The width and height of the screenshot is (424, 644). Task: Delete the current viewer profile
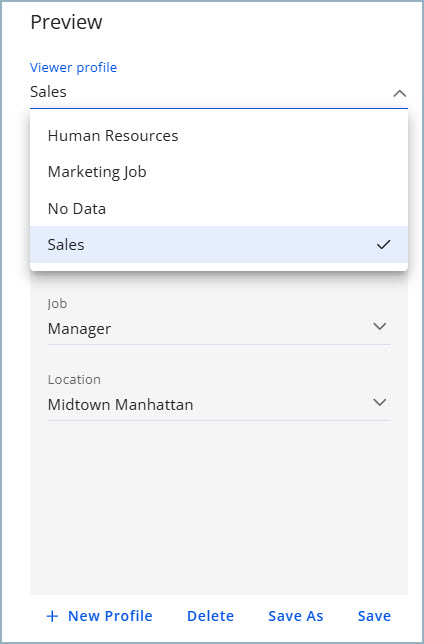pyautogui.click(x=210, y=616)
